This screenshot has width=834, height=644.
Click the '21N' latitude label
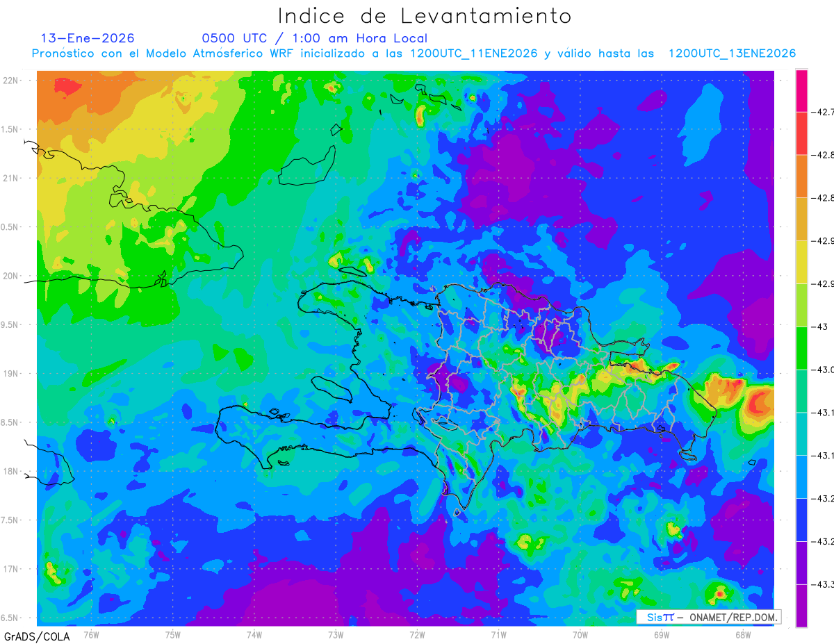click(10, 179)
